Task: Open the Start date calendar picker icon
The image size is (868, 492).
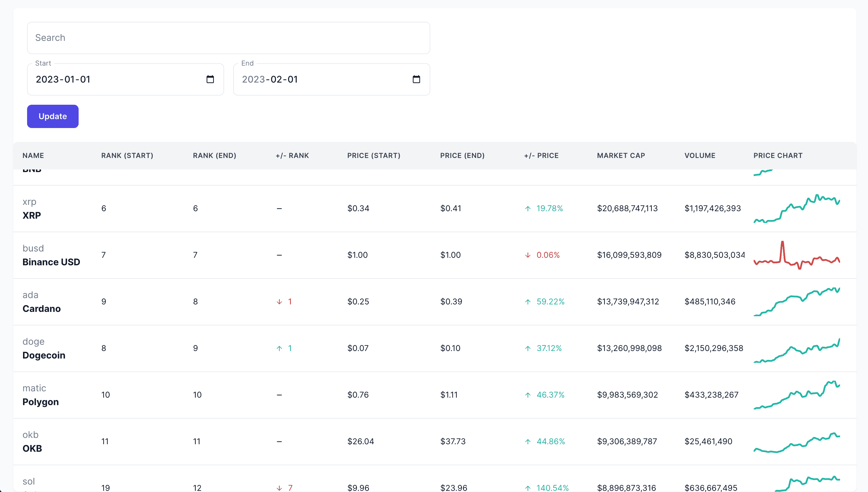Action: (x=210, y=79)
